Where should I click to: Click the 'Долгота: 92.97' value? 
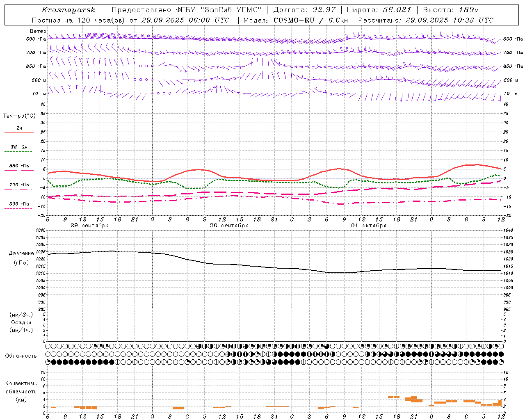[x=305, y=10]
